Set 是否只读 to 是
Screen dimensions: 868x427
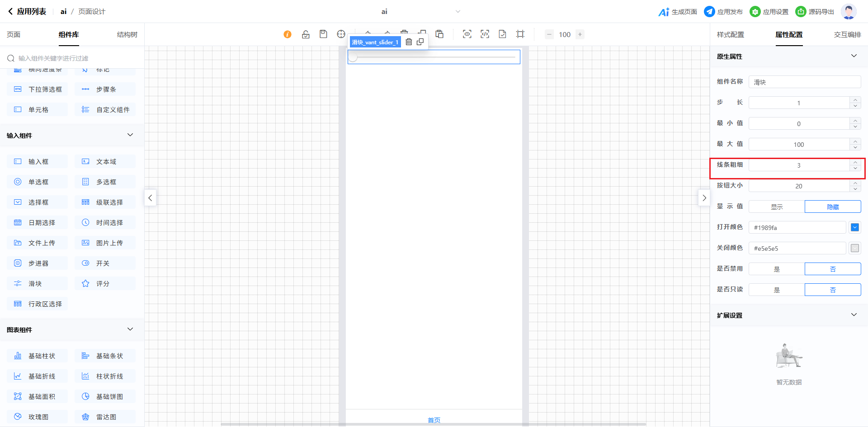click(x=777, y=290)
